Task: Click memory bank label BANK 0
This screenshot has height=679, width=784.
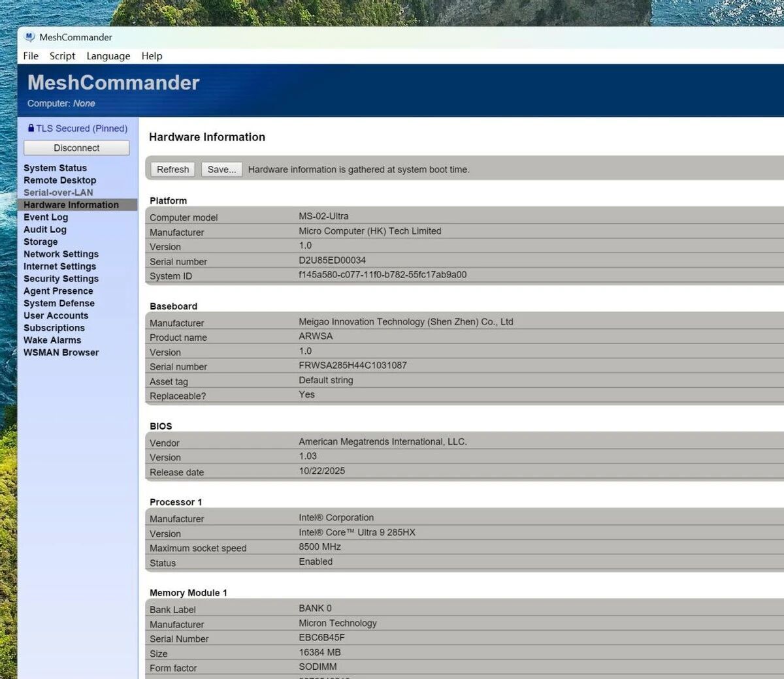Action: pos(315,608)
